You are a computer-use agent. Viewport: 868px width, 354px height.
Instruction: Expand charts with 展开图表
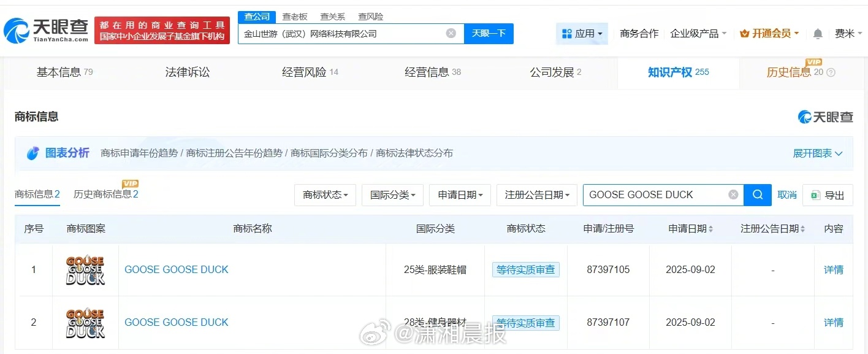click(x=818, y=153)
